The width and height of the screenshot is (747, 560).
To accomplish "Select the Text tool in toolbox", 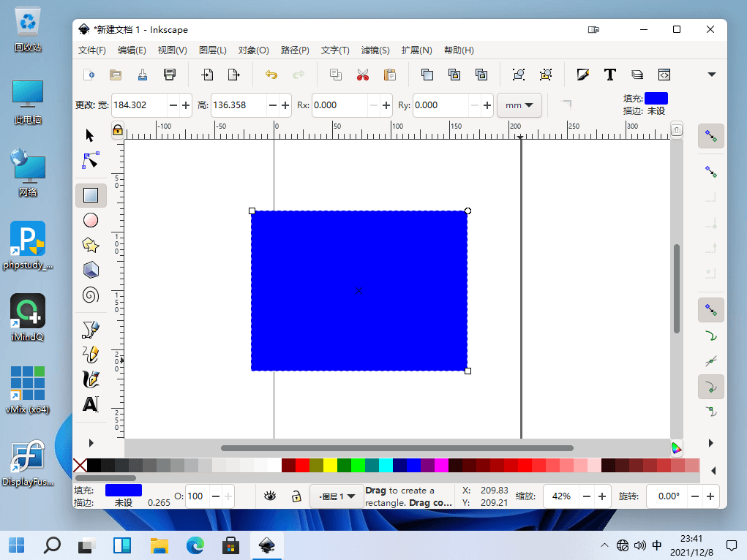I will [x=91, y=404].
